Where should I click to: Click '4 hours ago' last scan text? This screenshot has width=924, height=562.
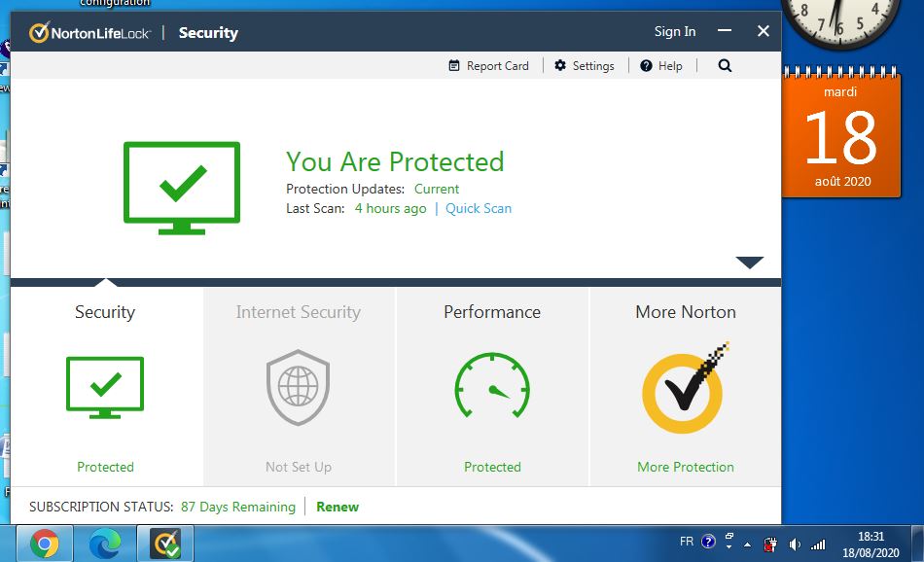point(390,208)
